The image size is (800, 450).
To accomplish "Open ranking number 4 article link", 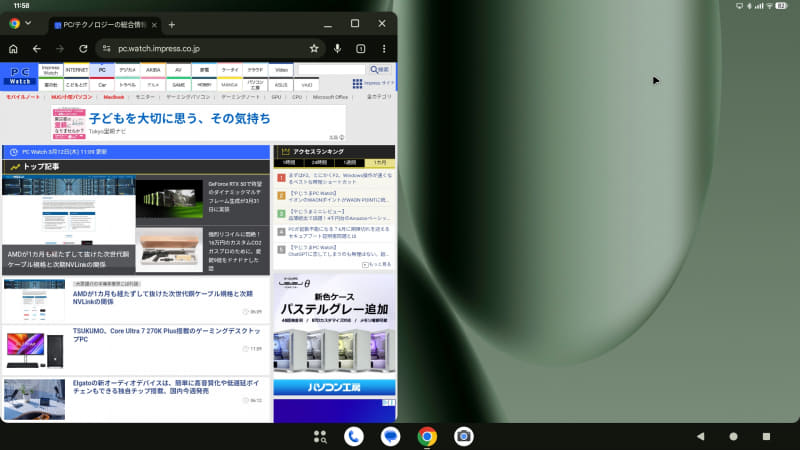I will (x=339, y=232).
